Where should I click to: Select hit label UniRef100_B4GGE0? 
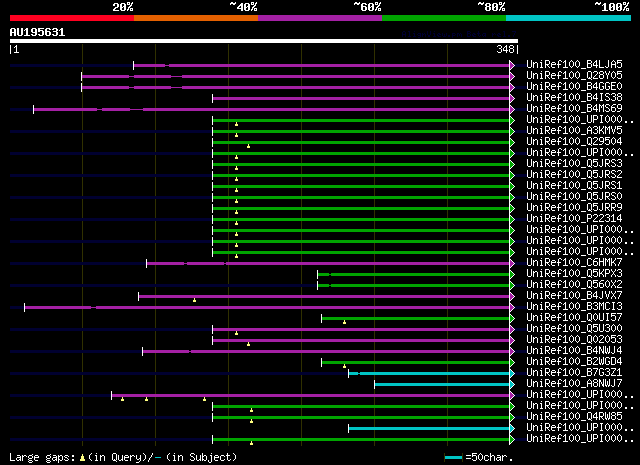pyautogui.click(x=574, y=87)
